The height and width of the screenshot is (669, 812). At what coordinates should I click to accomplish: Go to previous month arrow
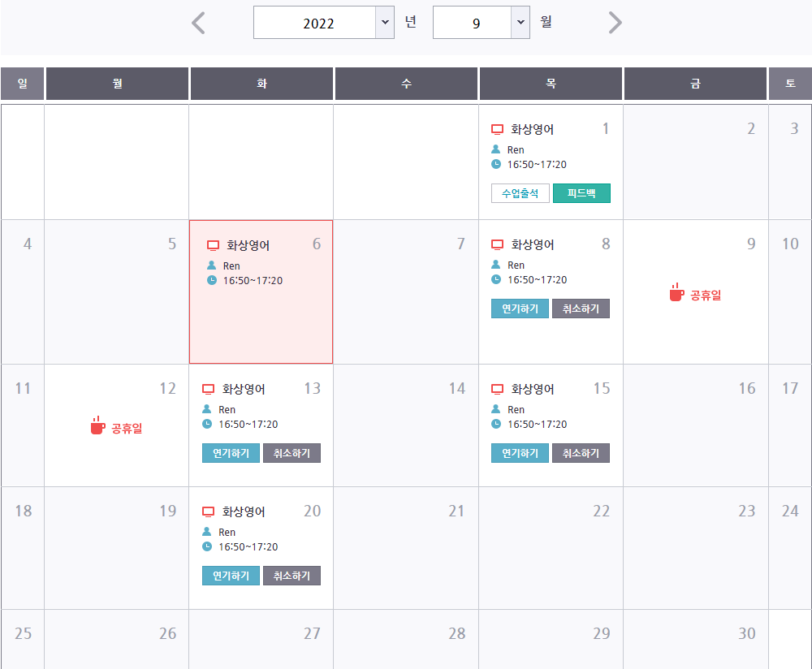click(x=198, y=23)
